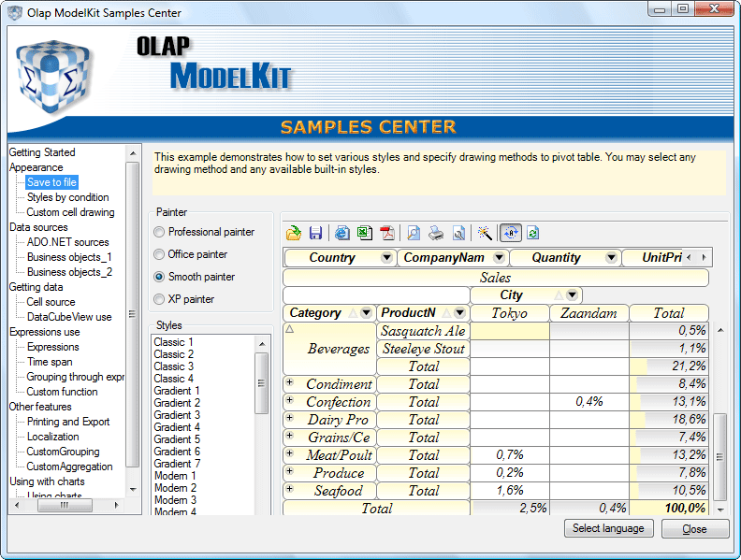Sort the ProductN row field
Image resolution: width=741 pixels, height=560 pixels.
coord(446,312)
